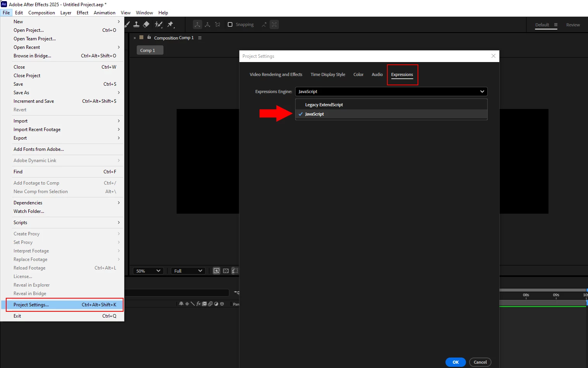The image size is (588, 368).
Task: Toggle the Snapping checkbox
Action: (230, 24)
